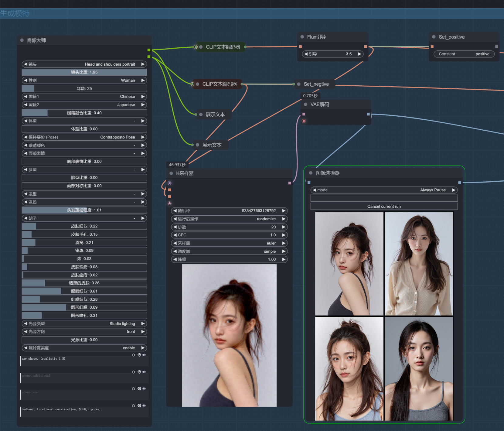Image resolution: width=504 pixels, height=431 pixels.
Task: Click the prompt_additional text field
Action: click(84, 378)
